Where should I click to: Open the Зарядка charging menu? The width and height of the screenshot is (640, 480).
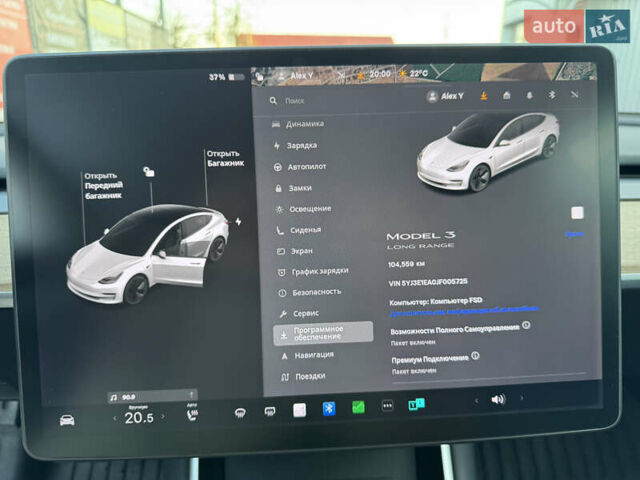(x=296, y=145)
